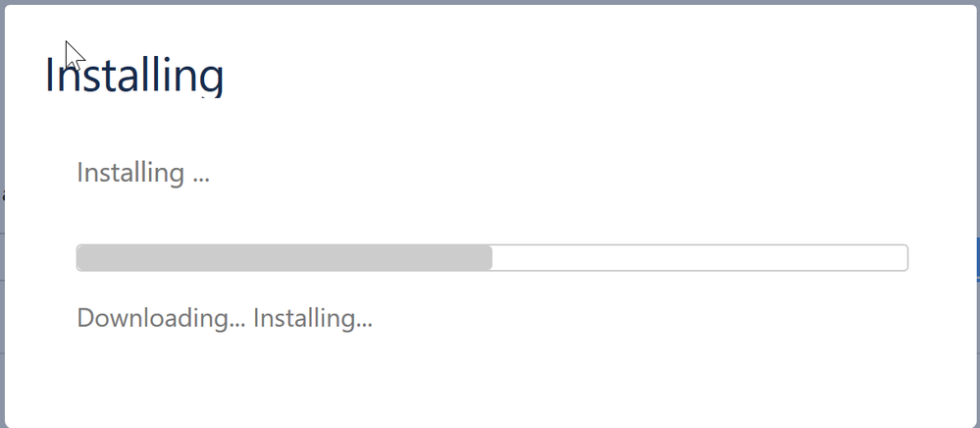Click the blank space between heading and status label

point(490,129)
